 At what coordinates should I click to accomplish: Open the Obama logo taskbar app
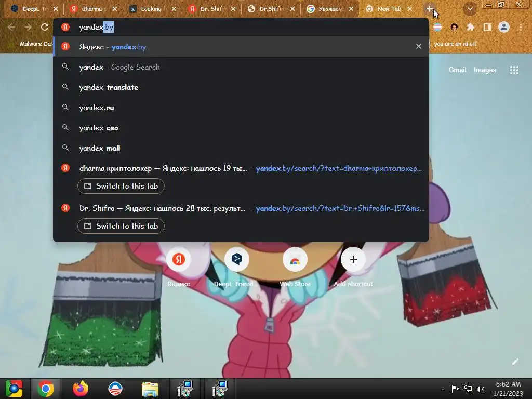pyautogui.click(x=115, y=389)
